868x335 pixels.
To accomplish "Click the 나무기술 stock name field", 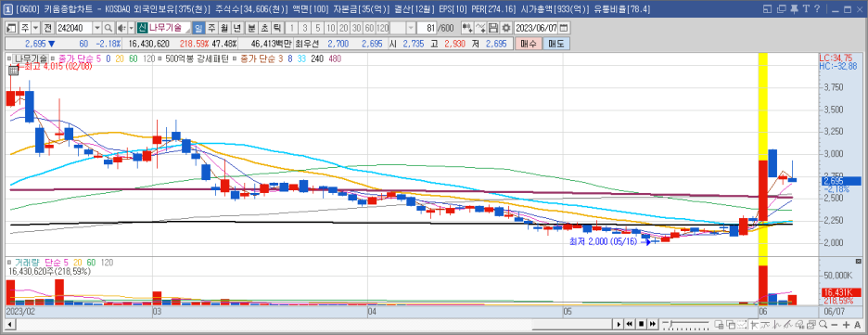I will [170, 28].
